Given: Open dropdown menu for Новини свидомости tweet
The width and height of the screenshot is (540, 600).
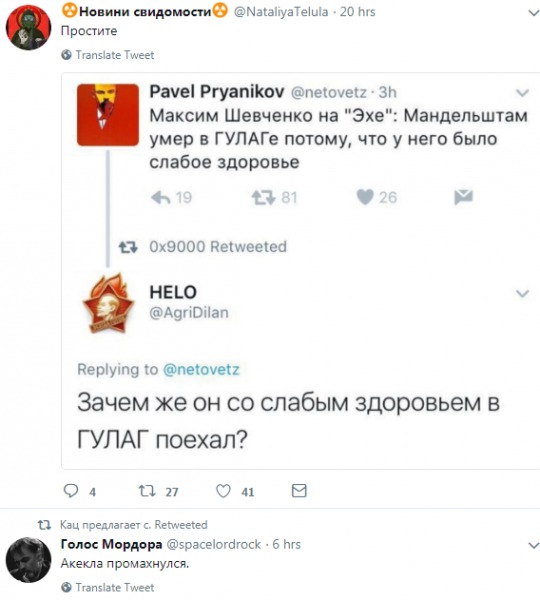Looking at the screenshot, I should [x=533, y=13].
